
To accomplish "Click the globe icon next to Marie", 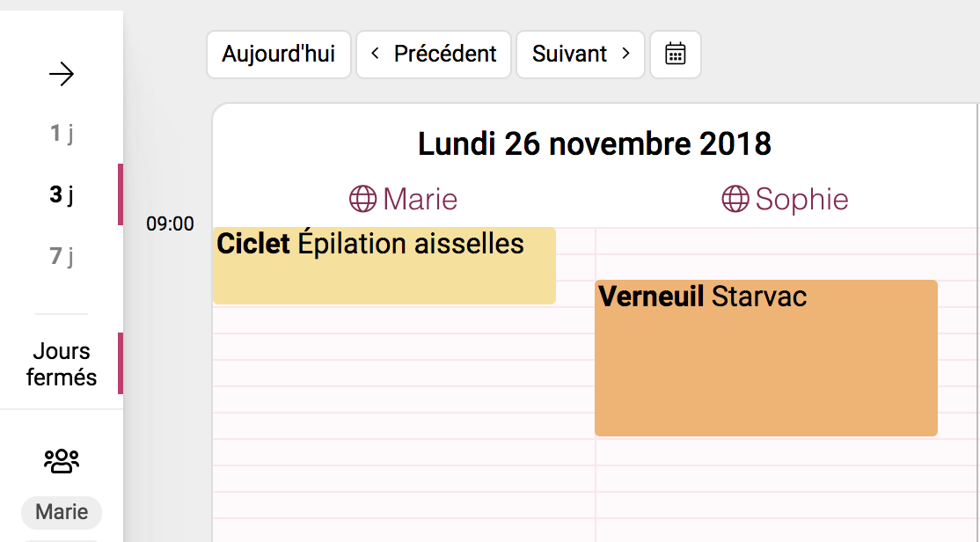I will point(362,200).
